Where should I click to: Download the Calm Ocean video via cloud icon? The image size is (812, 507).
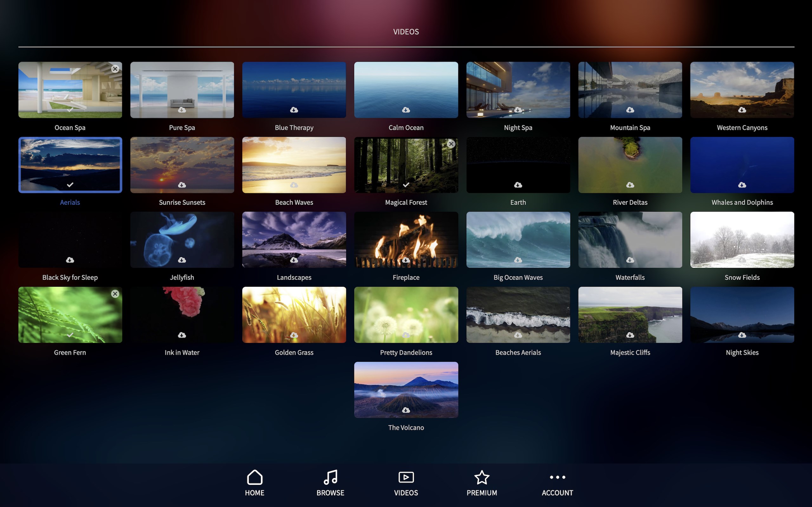406,110
